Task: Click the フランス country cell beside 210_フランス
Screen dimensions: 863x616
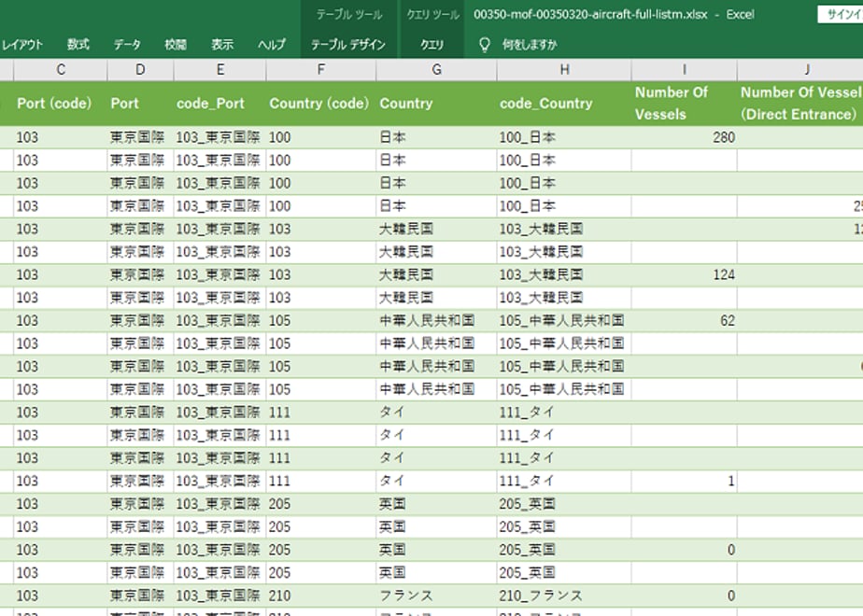Action: (436, 595)
